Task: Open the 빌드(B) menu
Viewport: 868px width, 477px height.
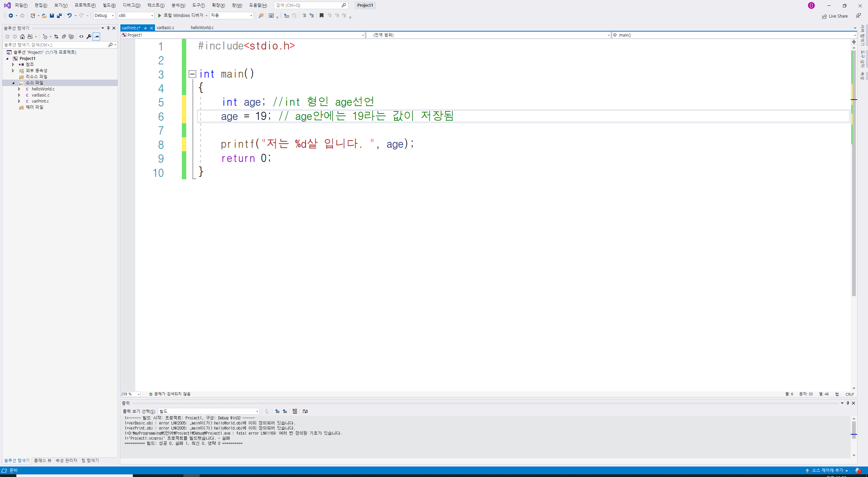Action: pyautogui.click(x=109, y=5)
